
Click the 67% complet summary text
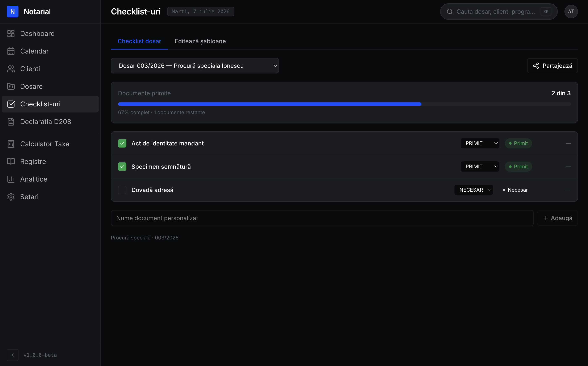(161, 112)
